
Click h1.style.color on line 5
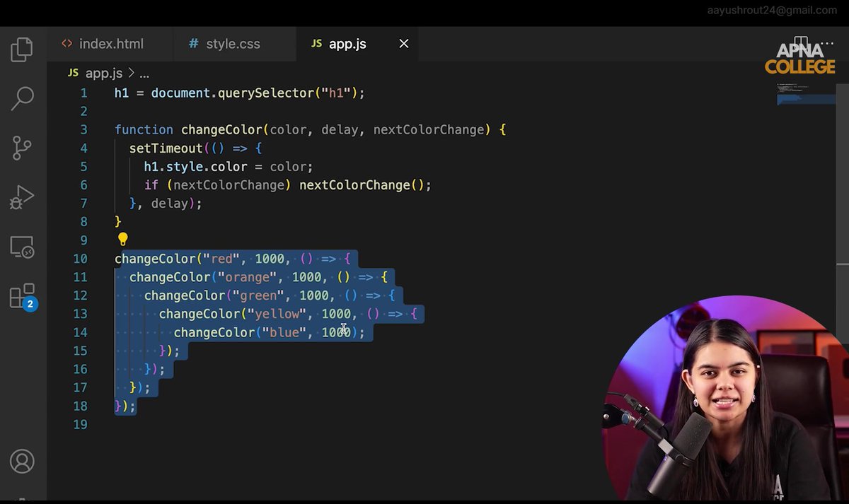point(195,166)
